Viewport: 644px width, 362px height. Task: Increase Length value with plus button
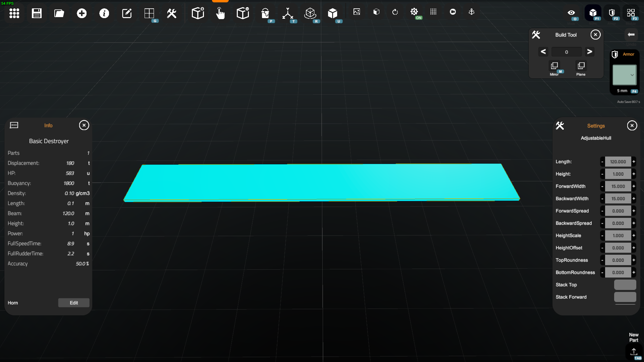click(634, 162)
